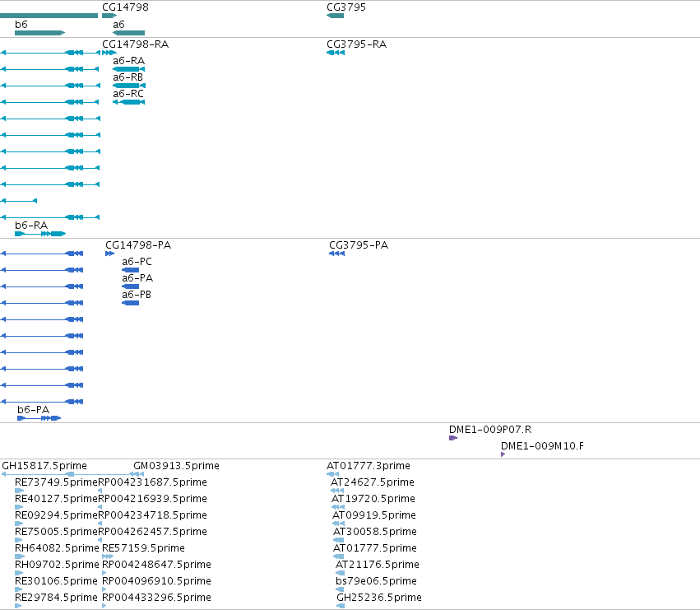
Task: Select the RE73749.5prime EST label
Action: [x=56, y=482]
